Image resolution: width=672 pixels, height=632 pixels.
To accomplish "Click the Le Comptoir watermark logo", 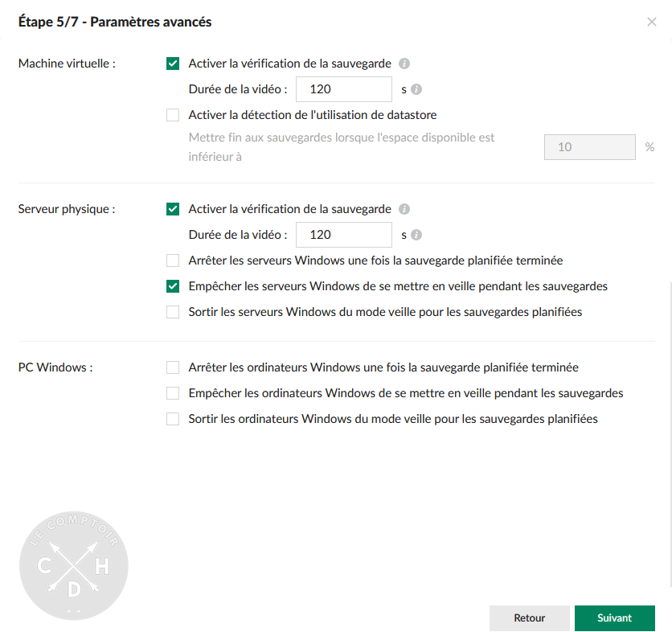I will (73, 566).
